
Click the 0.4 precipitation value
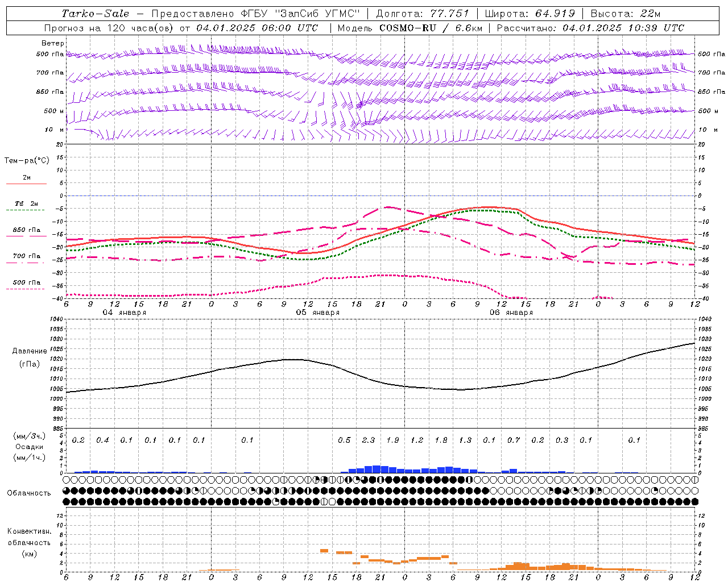103,440
